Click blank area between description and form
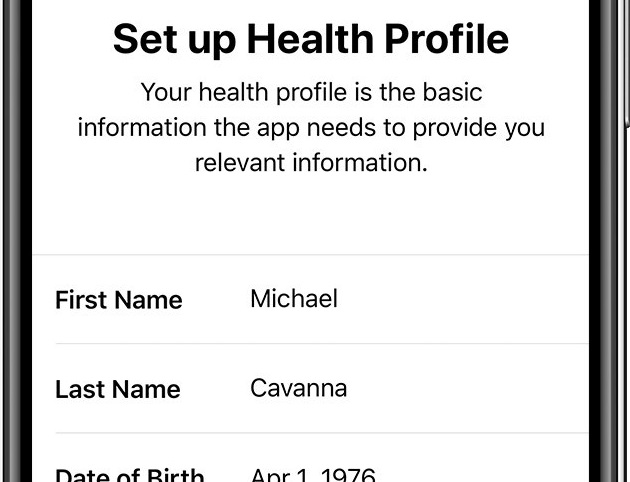 pos(311,215)
